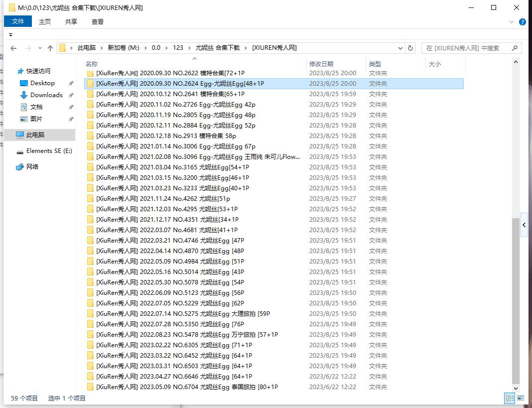Screen dimensions: 532x408
Task: Switch to large thumbnails view in status bar
Action: pyautogui.click(x=521, y=398)
